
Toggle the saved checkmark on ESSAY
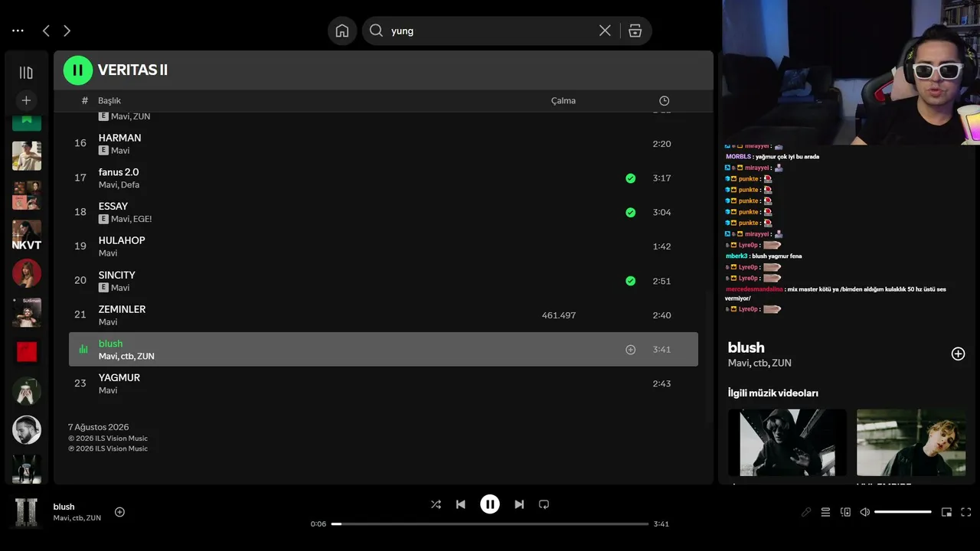click(630, 213)
